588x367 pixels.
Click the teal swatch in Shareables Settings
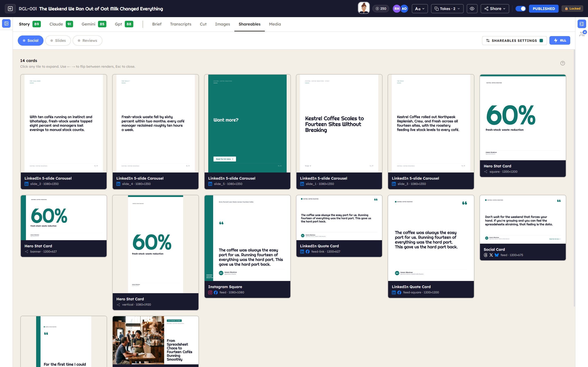(x=541, y=41)
